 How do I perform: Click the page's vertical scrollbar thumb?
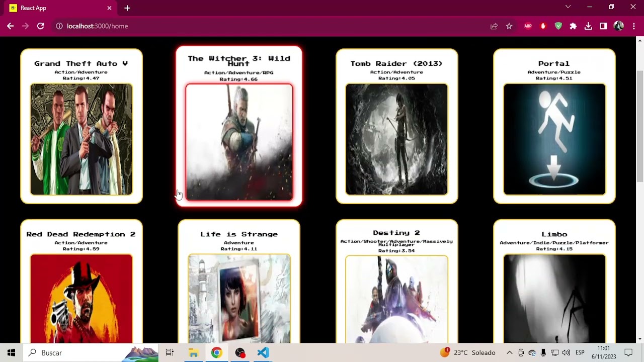point(640,126)
